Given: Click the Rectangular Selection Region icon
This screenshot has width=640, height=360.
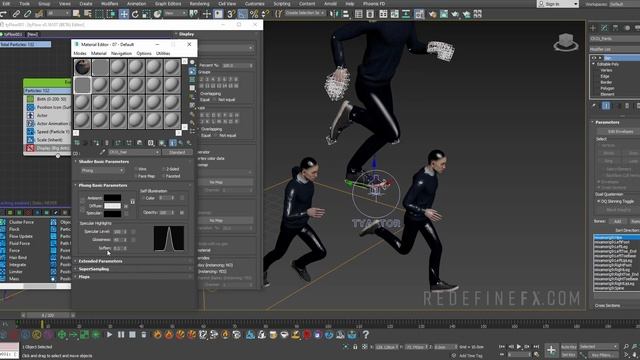Looking at the screenshot, I should click(99, 14).
